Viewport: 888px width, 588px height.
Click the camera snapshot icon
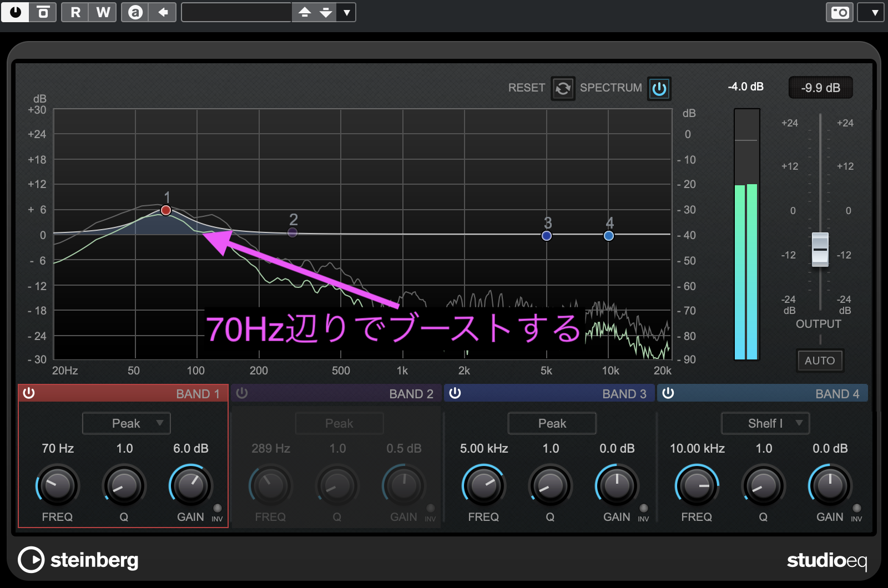(x=840, y=12)
